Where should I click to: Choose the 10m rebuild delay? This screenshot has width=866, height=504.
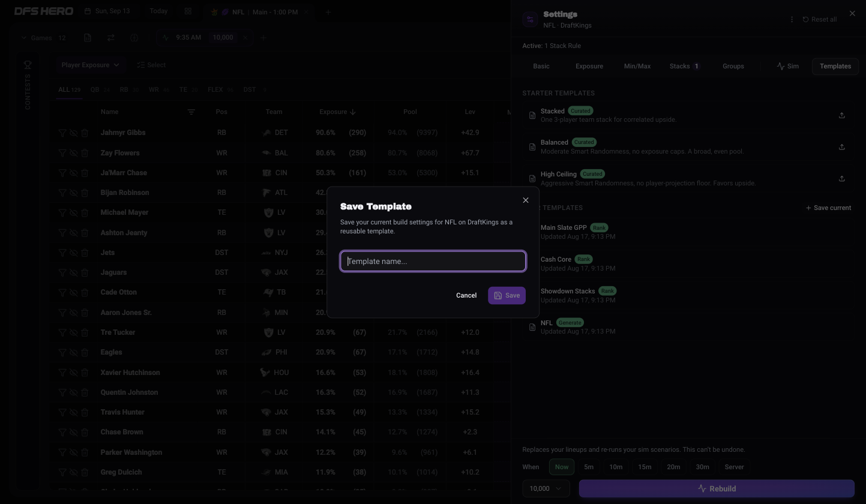(x=616, y=467)
